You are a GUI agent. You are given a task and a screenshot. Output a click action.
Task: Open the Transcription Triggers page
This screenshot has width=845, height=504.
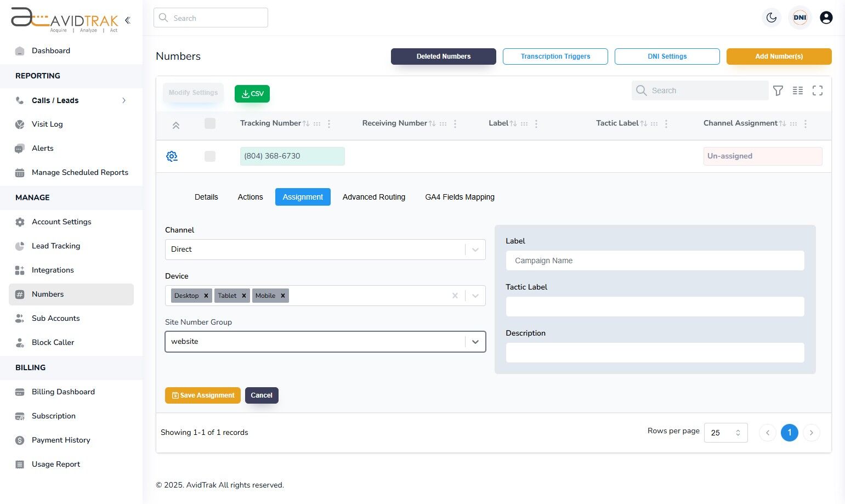click(555, 56)
